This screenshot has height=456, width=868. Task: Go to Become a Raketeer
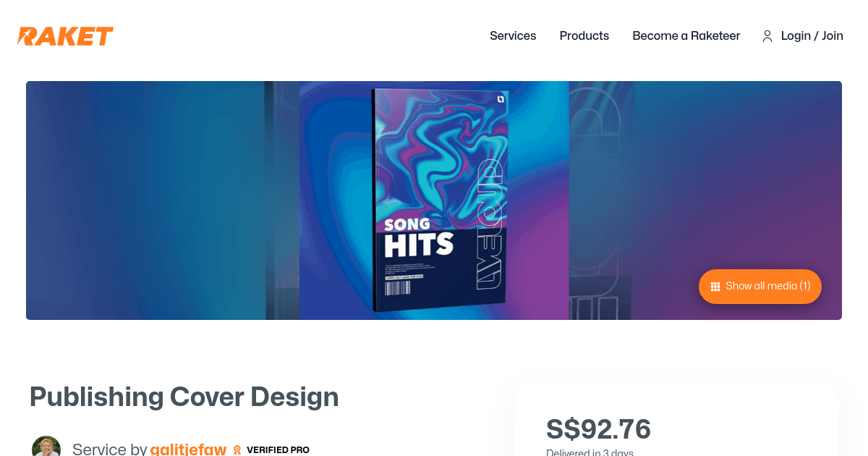[686, 35]
